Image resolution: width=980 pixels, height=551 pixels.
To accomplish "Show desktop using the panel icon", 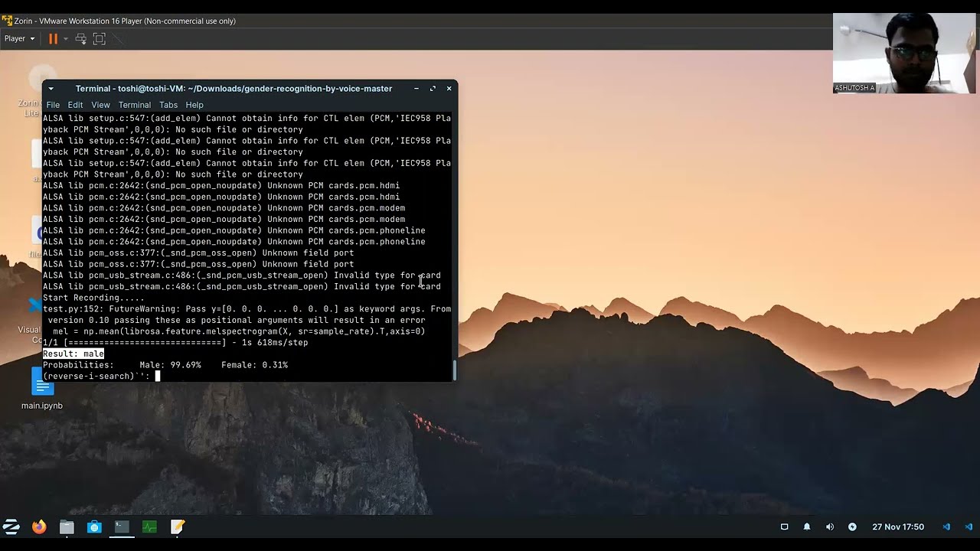I will [784, 527].
